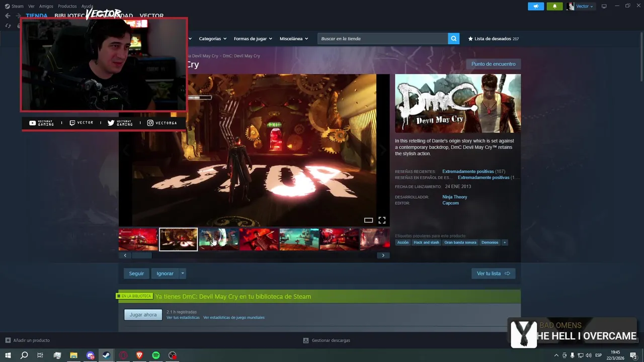The height and width of the screenshot is (362, 644).
Task: Open the download manager icon
Action: pos(305,340)
